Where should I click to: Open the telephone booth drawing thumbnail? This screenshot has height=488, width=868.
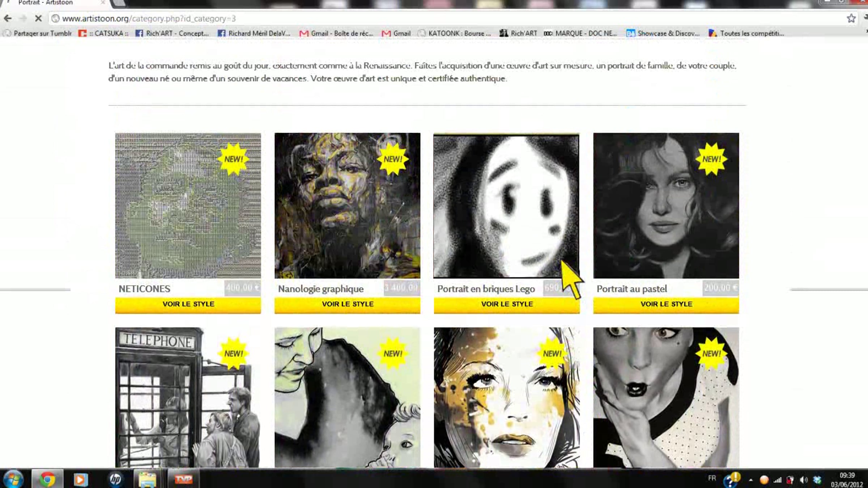[x=188, y=398]
